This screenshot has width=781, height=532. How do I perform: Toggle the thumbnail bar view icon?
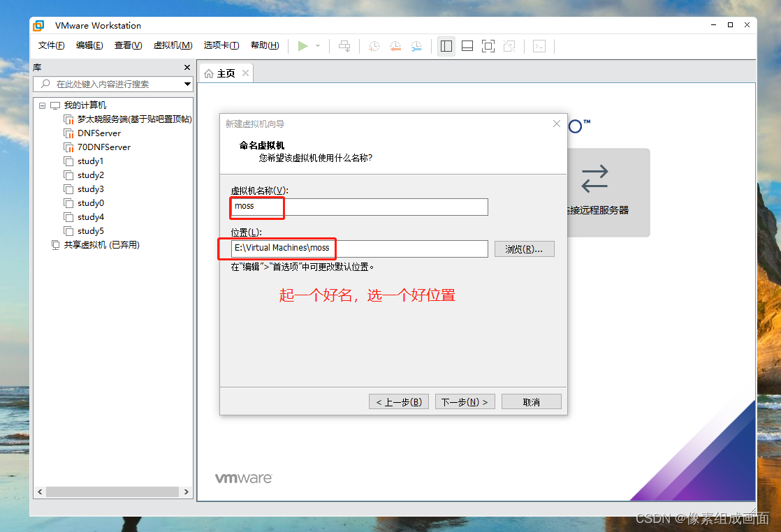[x=467, y=46]
